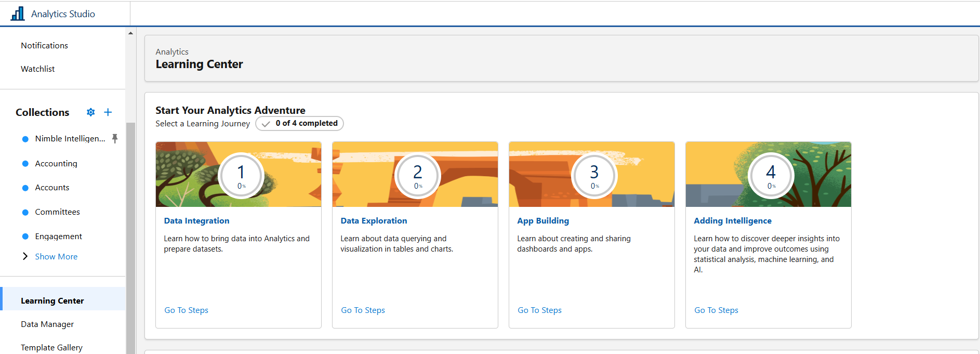Click the sidebar scroll up arrow
The width and height of the screenshot is (980, 354).
131,33
